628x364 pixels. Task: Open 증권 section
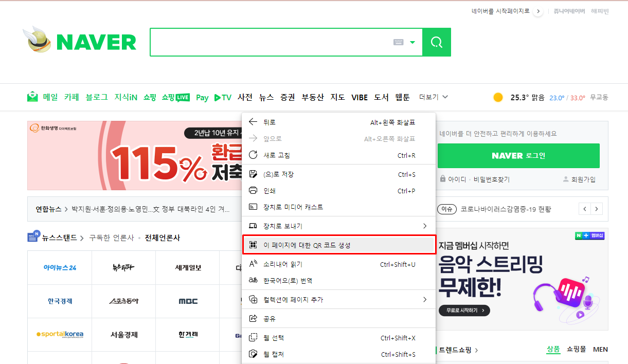tap(288, 97)
